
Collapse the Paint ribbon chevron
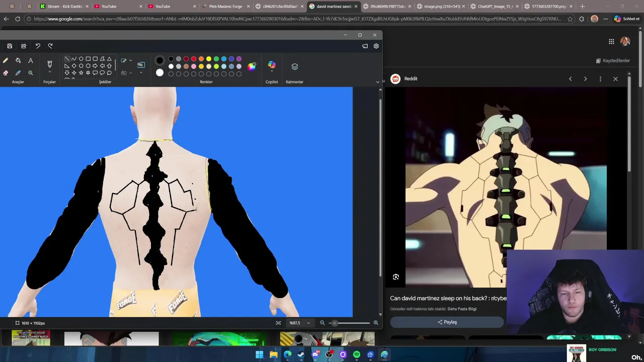click(377, 82)
